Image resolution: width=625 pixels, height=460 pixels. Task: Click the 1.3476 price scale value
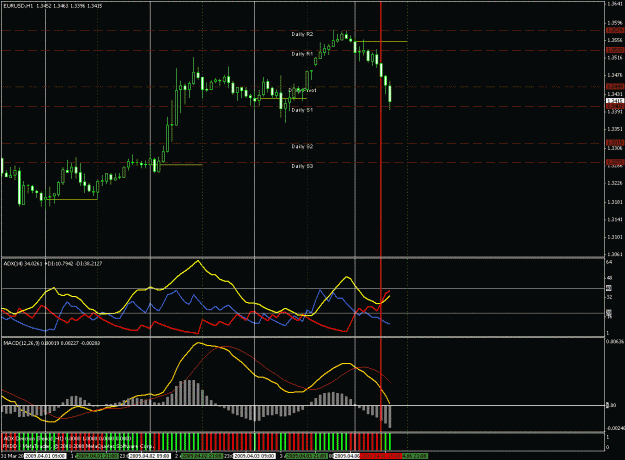616,75
